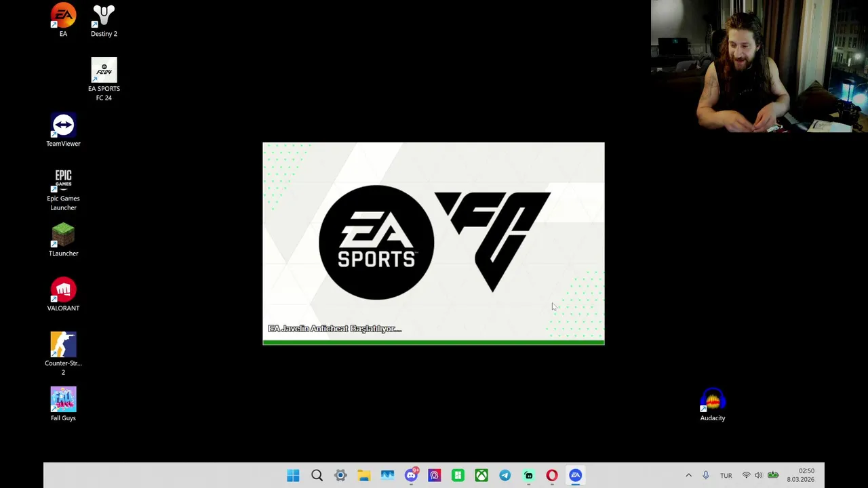Open Telegram from the taskbar

[505, 475]
